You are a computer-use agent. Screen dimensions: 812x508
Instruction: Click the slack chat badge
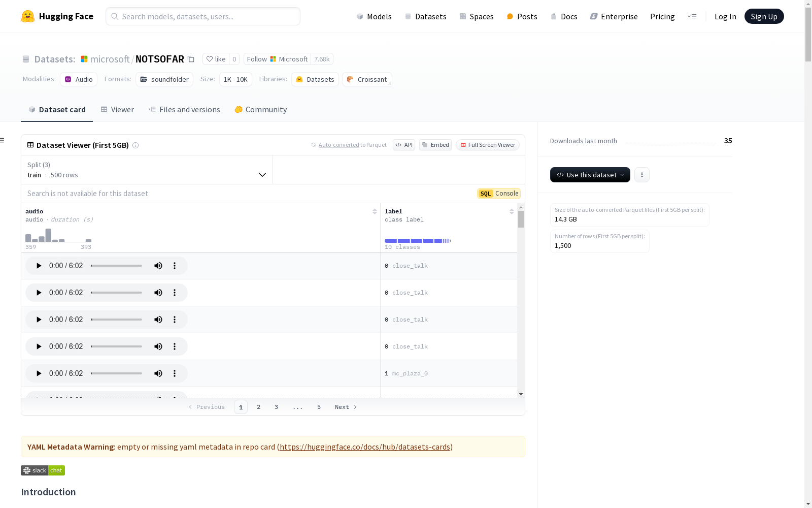click(43, 470)
